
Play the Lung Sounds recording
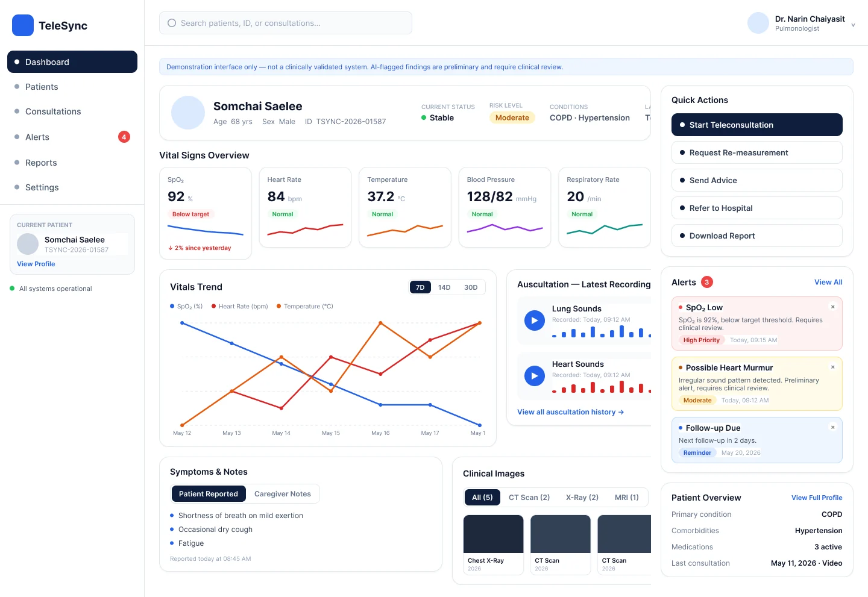pyautogui.click(x=535, y=320)
